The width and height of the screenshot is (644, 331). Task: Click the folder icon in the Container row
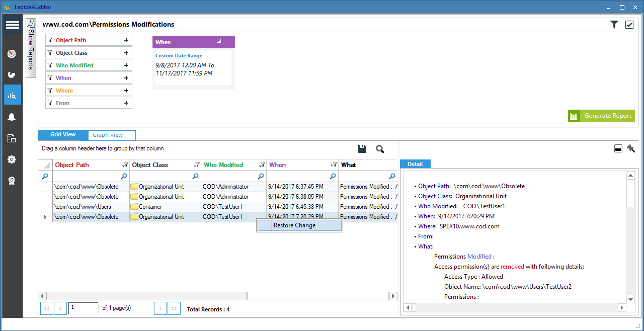tap(134, 207)
